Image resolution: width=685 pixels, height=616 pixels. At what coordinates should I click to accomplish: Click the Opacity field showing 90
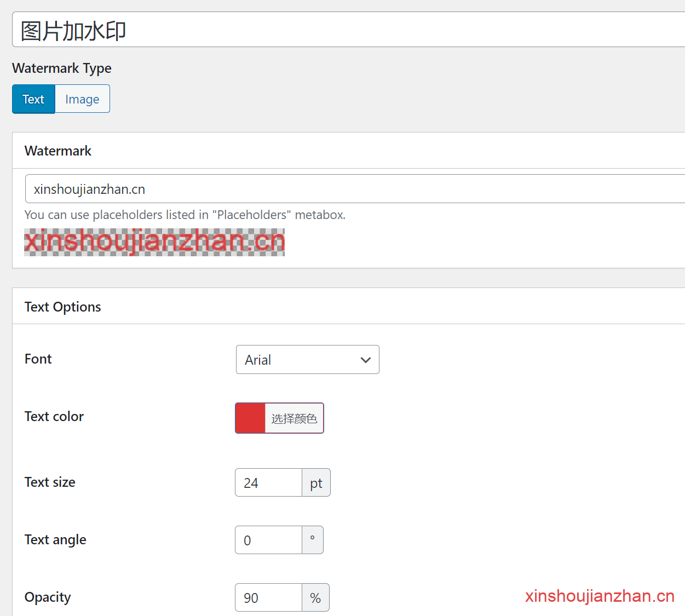coord(268,597)
